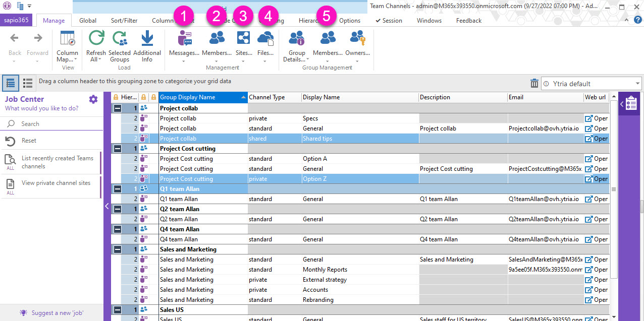The width and height of the screenshot is (644, 321).
Task: Toggle the flat list view button
Action: (x=28, y=83)
